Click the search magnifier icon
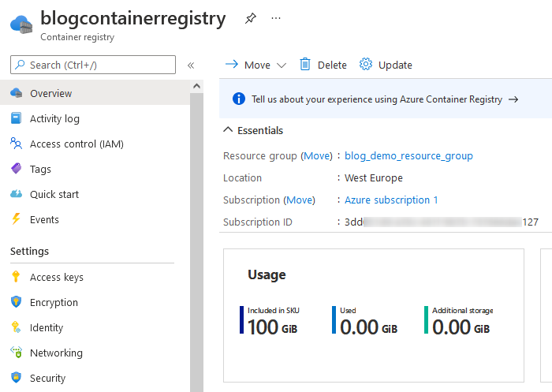Image resolution: width=552 pixels, height=392 pixels. [x=20, y=65]
